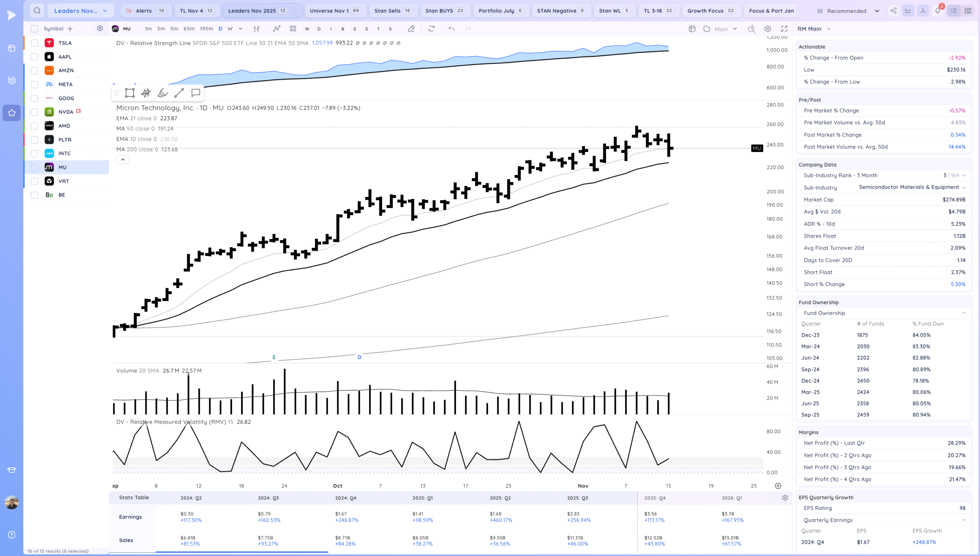Viewport: 980px width, 556px height.
Task: Click the undo arrow icon
Action: [x=451, y=29]
